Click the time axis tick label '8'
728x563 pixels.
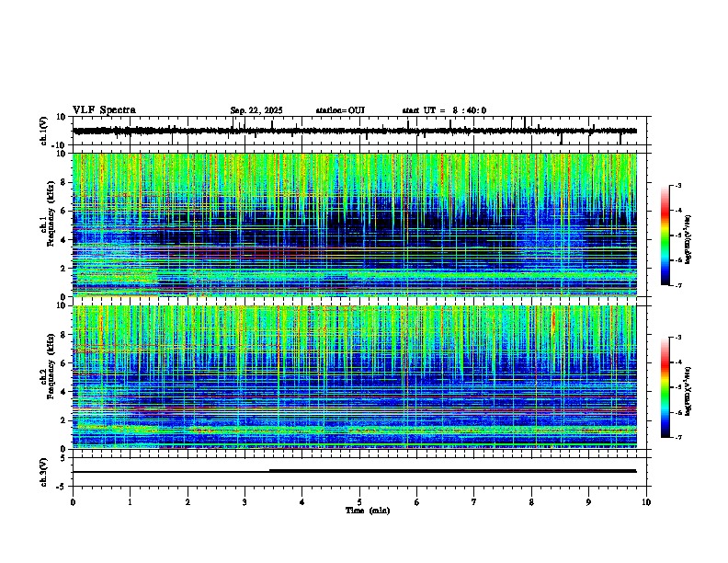531,502
